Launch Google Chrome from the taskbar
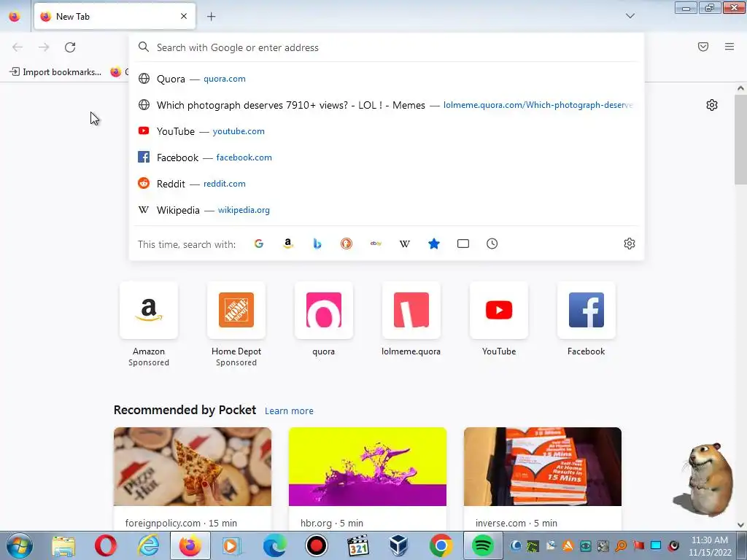Image resolution: width=747 pixels, height=560 pixels. [441, 545]
